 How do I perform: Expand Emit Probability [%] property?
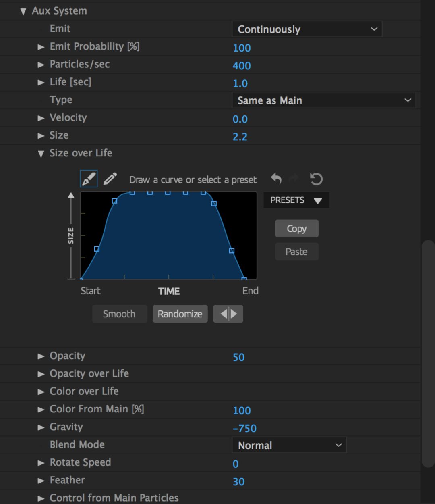coord(41,47)
